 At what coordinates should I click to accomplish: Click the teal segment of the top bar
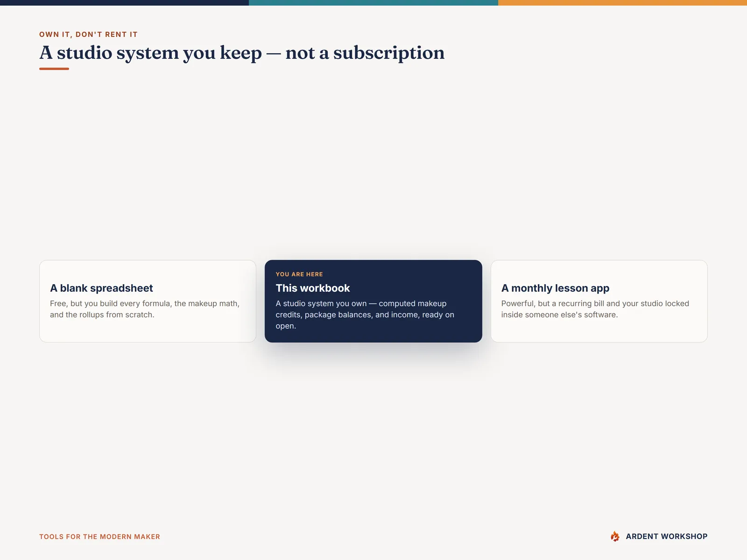point(373,3)
